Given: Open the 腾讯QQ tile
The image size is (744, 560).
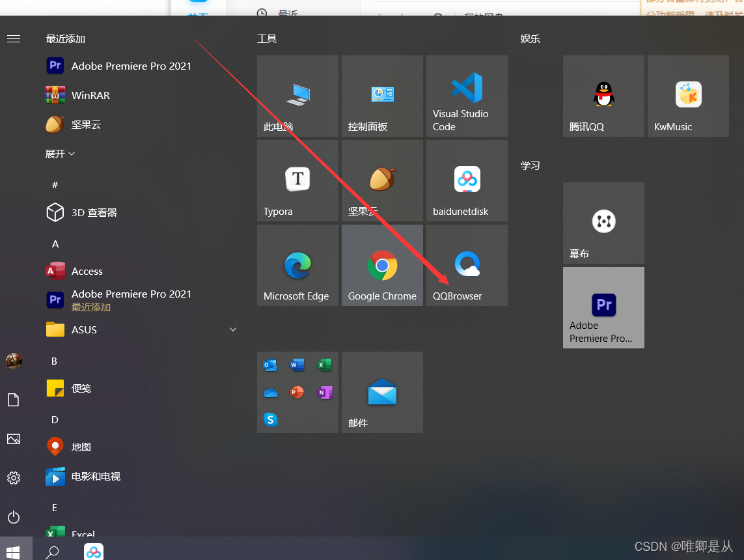Looking at the screenshot, I should click(x=603, y=96).
